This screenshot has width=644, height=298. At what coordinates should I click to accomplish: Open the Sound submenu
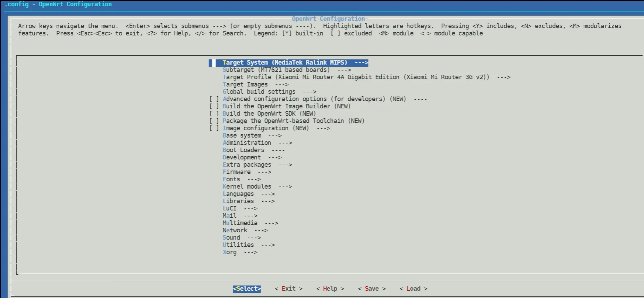pos(241,238)
